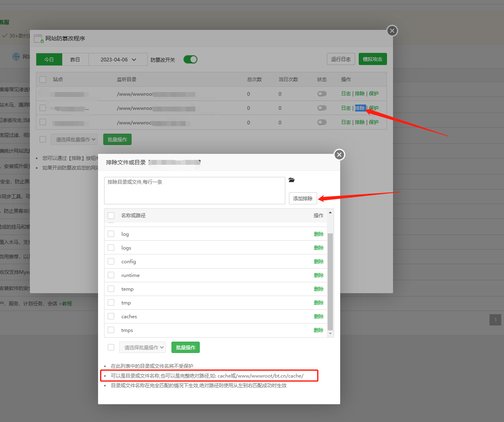This screenshot has height=422, width=504.
Task: Click scrollbar down arrow in exclusion list
Action: 330,334
